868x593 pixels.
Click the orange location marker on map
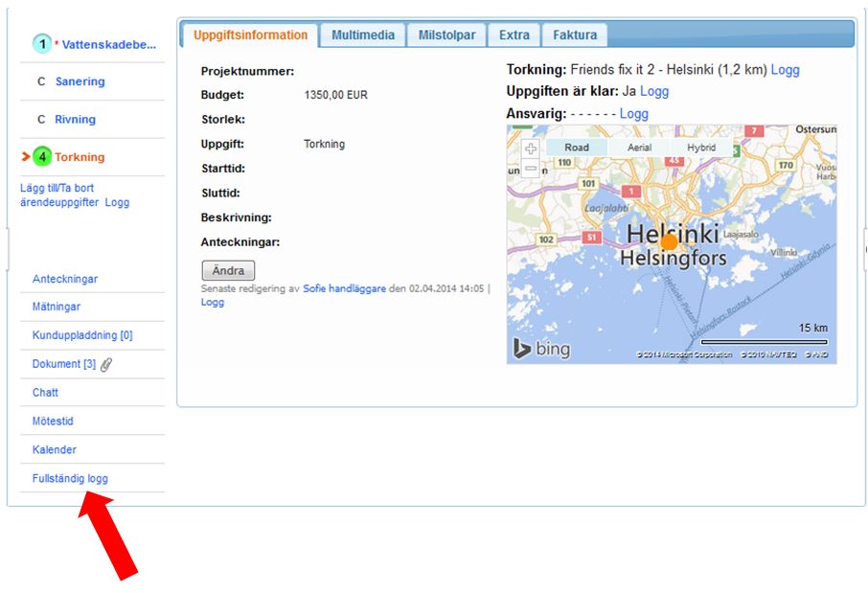669,242
